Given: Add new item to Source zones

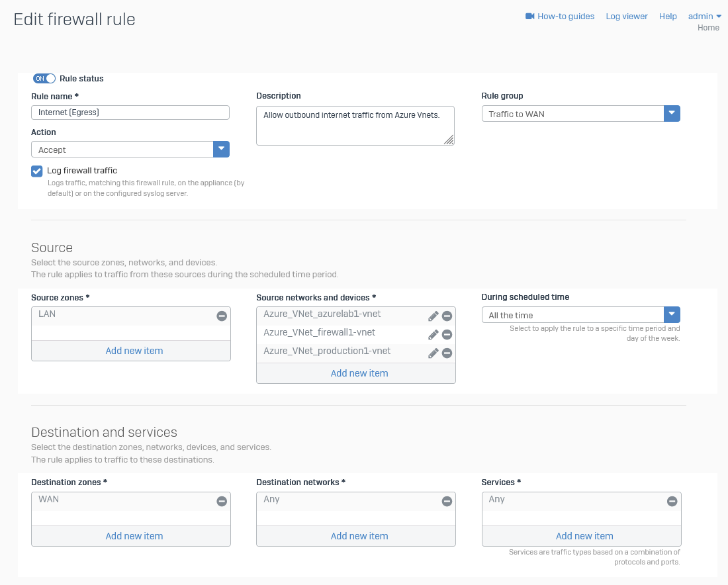Looking at the screenshot, I should tap(134, 351).
